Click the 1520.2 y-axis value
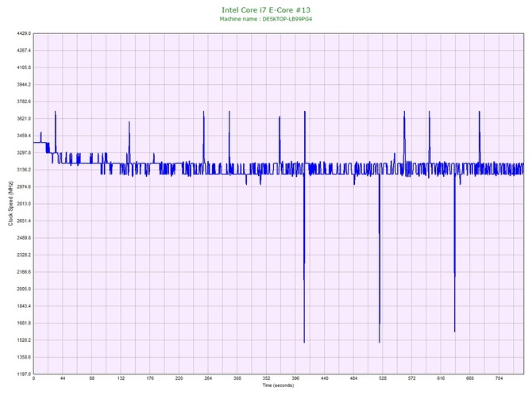 [x=24, y=340]
